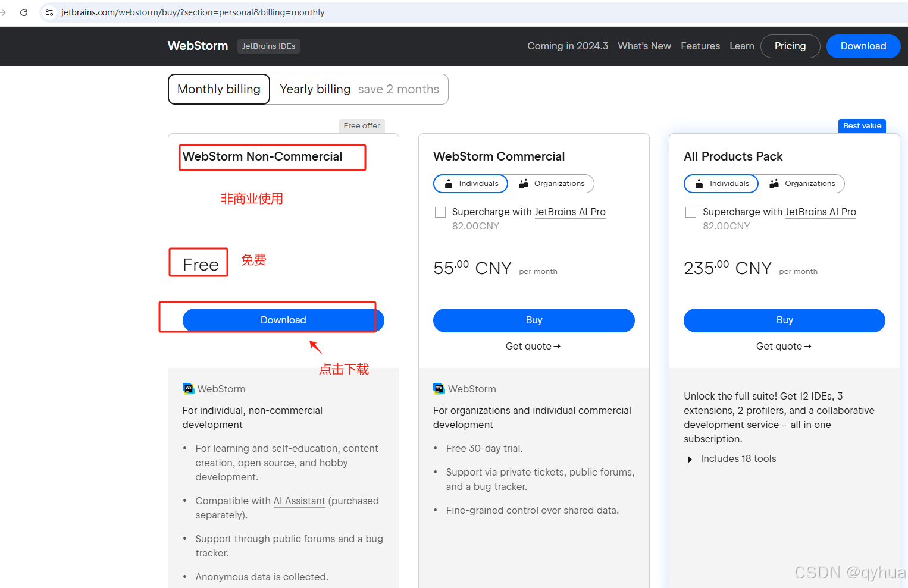
Task: Switch to Yearly billing tab
Action: pyautogui.click(x=359, y=89)
